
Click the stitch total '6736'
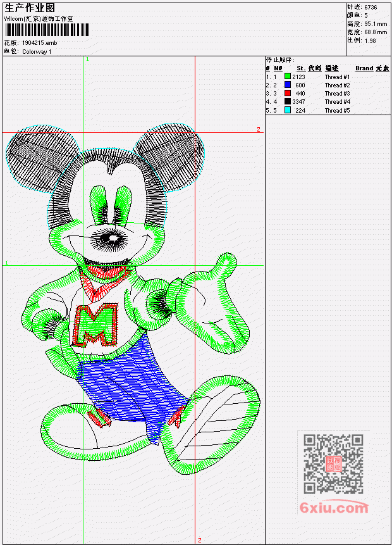click(371, 7)
